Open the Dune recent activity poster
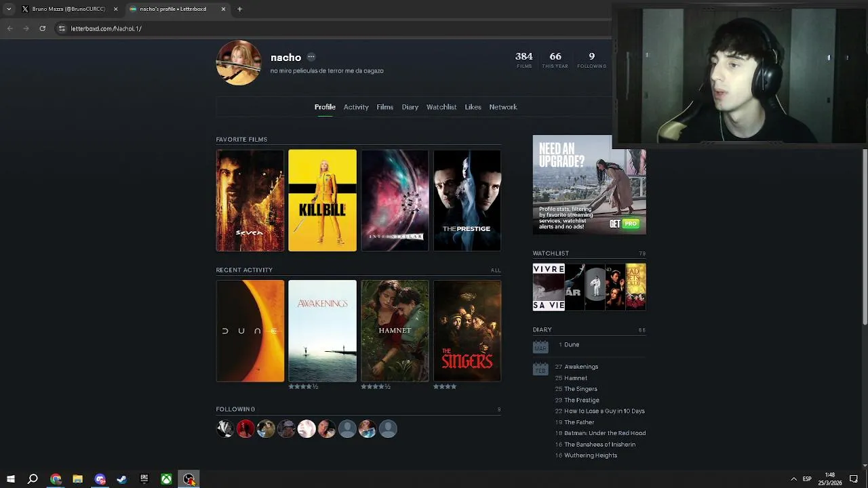The height and width of the screenshot is (488, 868). click(x=250, y=331)
